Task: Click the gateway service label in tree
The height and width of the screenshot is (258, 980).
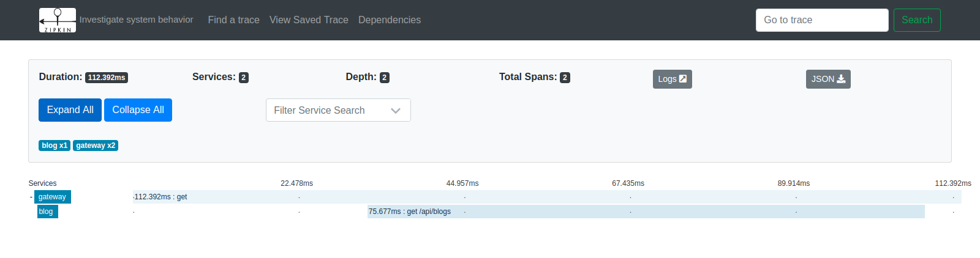Action: pos(52,197)
